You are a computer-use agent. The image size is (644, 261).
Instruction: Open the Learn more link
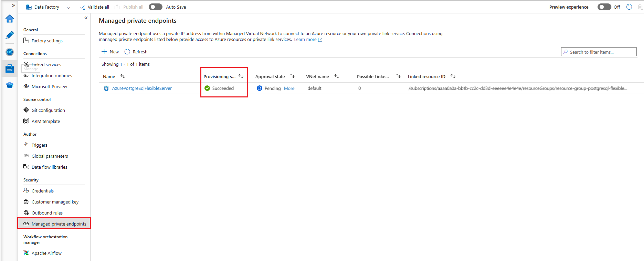[x=305, y=40]
